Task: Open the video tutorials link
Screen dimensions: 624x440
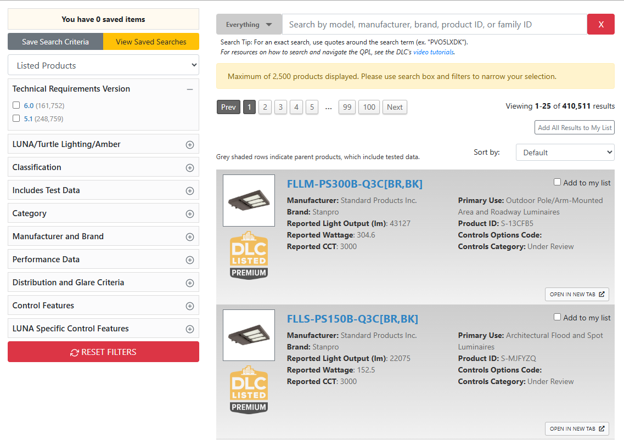Action: pyautogui.click(x=434, y=52)
